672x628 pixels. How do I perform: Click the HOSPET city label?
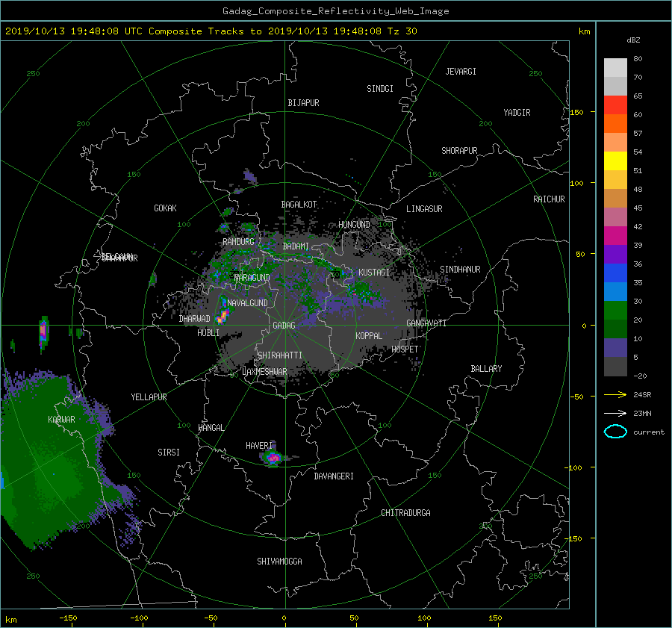coord(405,349)
